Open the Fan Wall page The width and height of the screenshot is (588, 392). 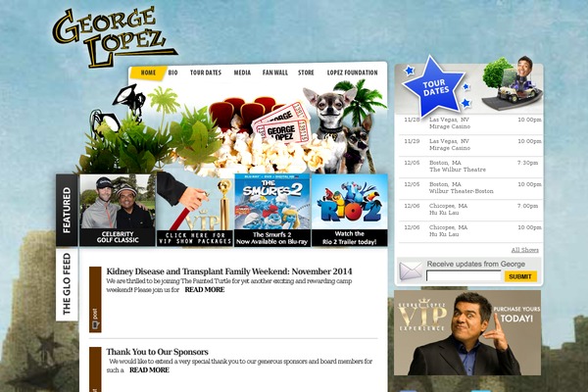[x=274, y=73]
